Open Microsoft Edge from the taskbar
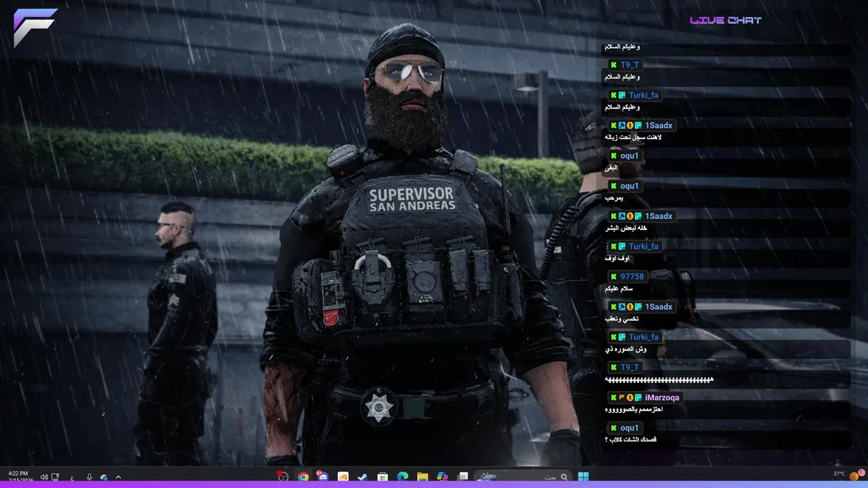Image resolution: width=868 pixels, height=488 pixels. click(403, 477)
